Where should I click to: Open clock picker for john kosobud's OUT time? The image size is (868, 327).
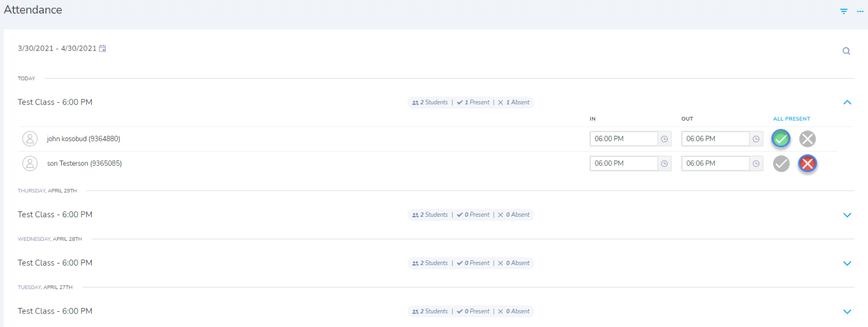756,139
